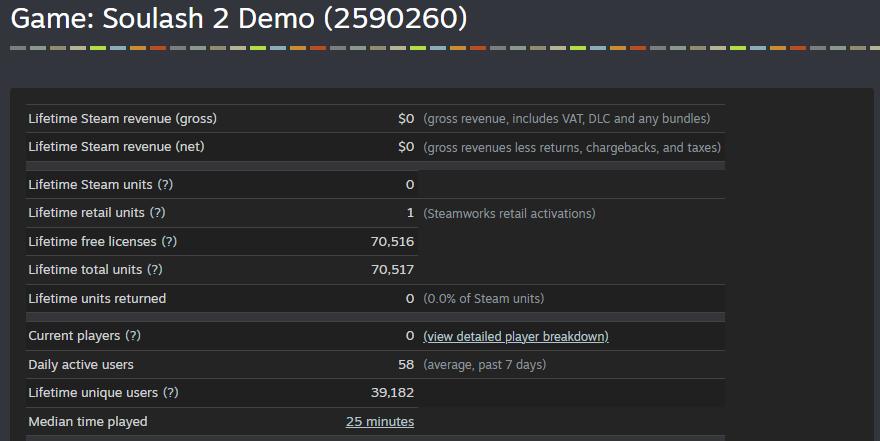
Task: Click the returns, chargebacks, and taxes note
Action: coord(572,148)
